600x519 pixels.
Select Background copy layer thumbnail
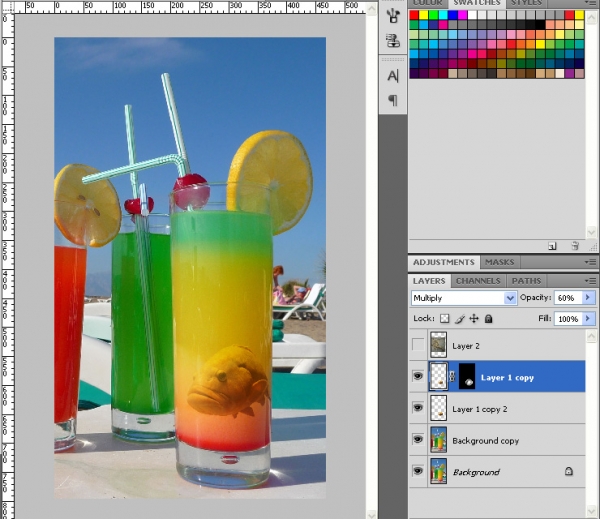click(x=439, y=440)
